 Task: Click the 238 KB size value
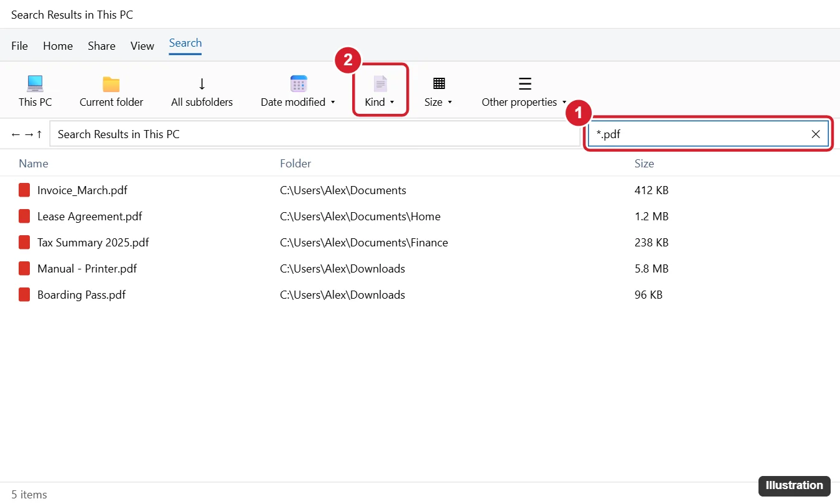(x=651, y=243)
